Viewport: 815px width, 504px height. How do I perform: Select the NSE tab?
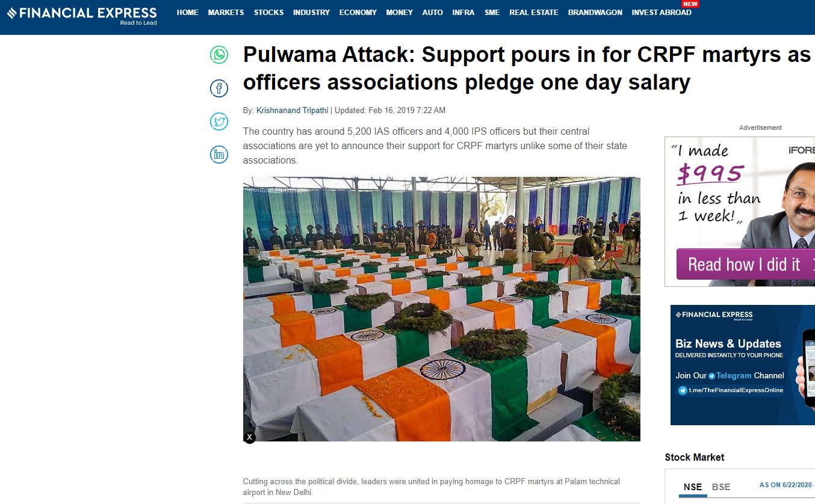click(x=693, y=487)
